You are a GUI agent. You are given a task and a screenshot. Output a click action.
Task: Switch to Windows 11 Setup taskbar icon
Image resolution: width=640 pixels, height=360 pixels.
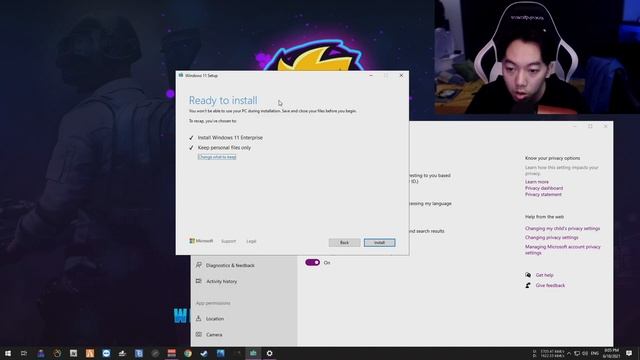[253, 353]
